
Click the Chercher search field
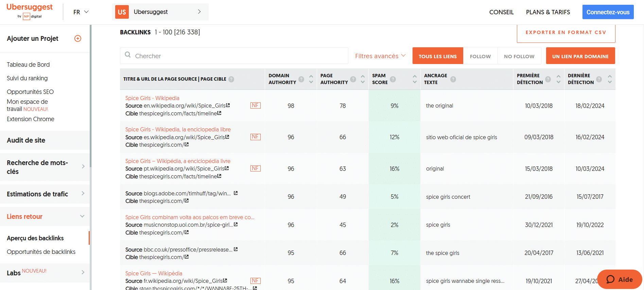click(234, 56)
